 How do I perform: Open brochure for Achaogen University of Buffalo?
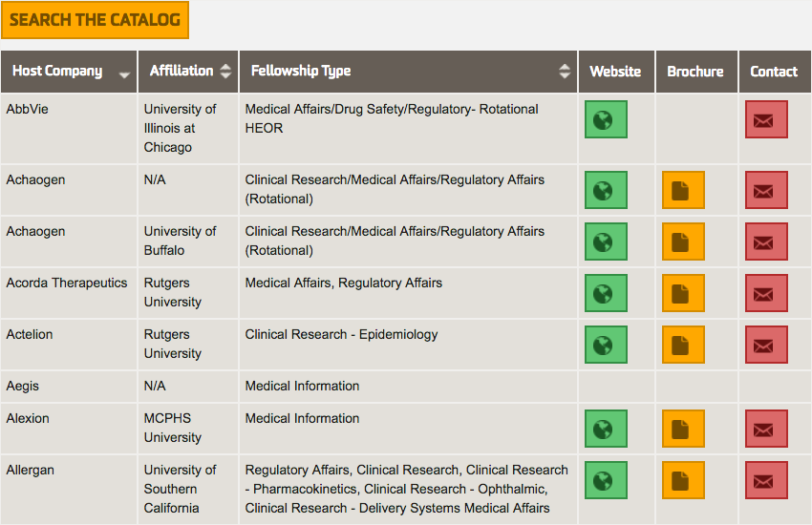pos(683,241)
